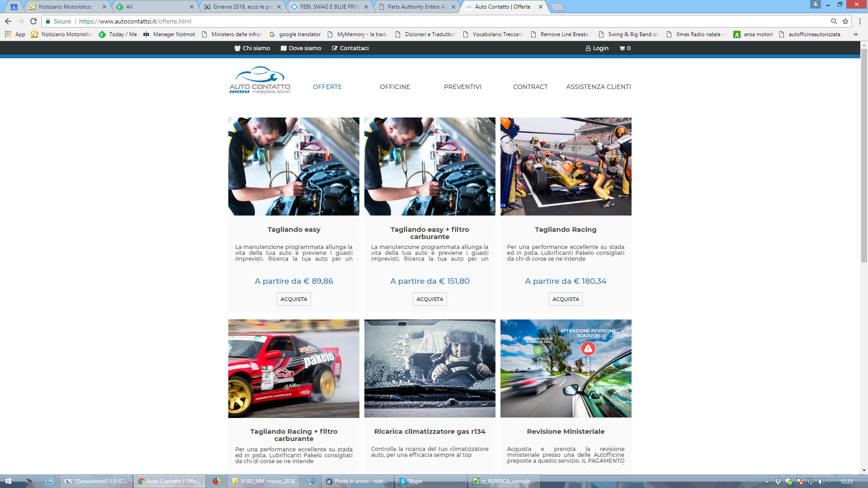This screenshot has height=488, width=868.
Task: Click the clock showing 12:25
Action: point(846,482)
